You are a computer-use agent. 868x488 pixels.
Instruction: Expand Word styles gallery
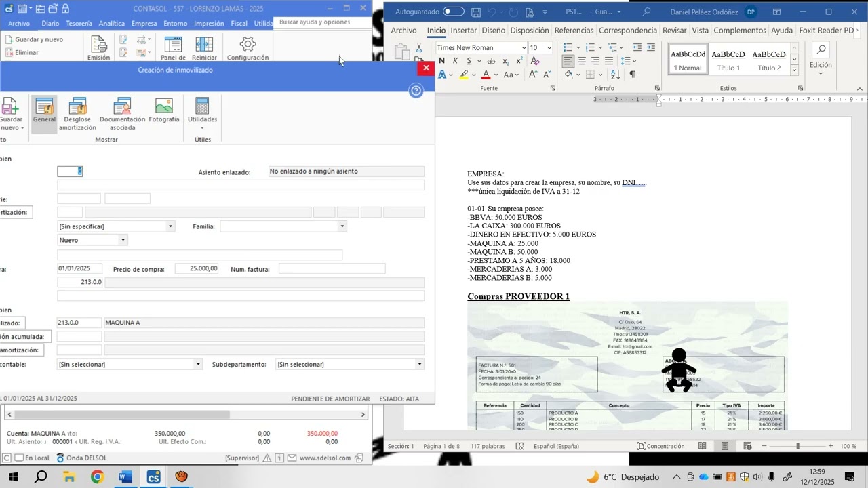point(794,70)
